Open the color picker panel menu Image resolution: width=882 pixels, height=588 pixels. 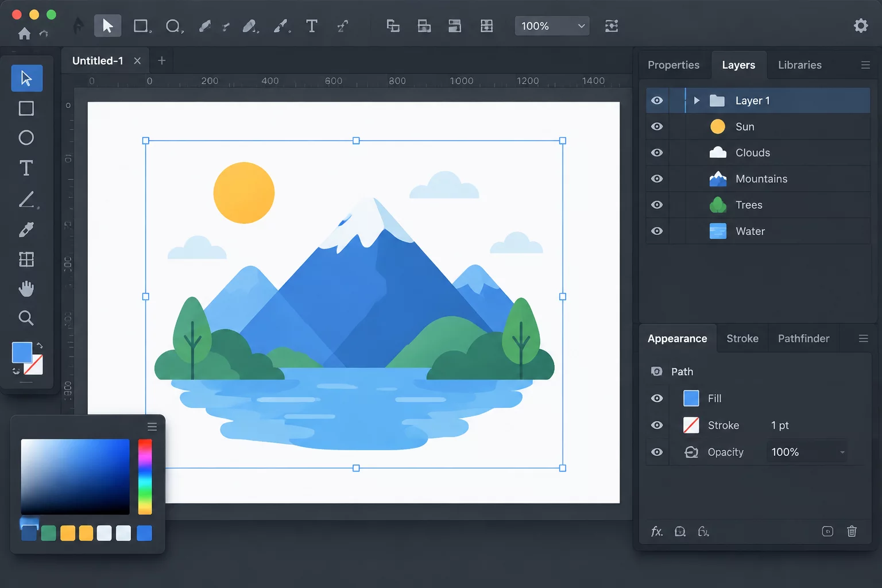[x=152, y=426]
